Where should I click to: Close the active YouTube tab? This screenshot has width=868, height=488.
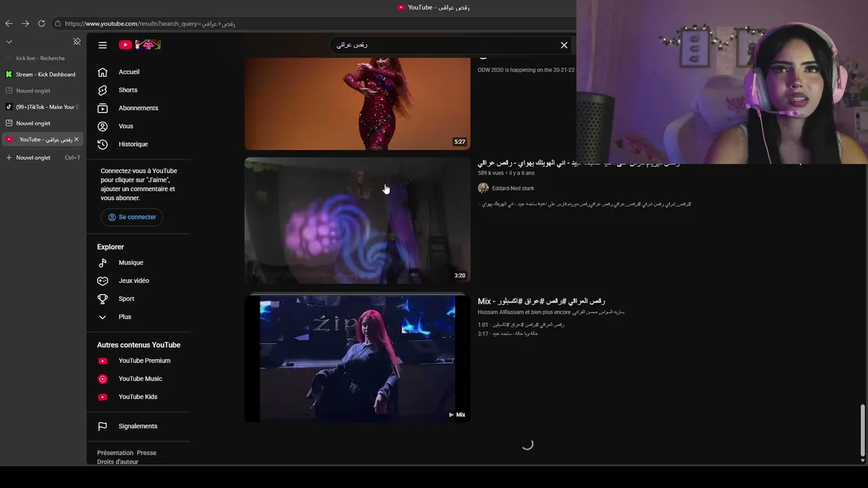pyautogui.click(x=76, y=140)
